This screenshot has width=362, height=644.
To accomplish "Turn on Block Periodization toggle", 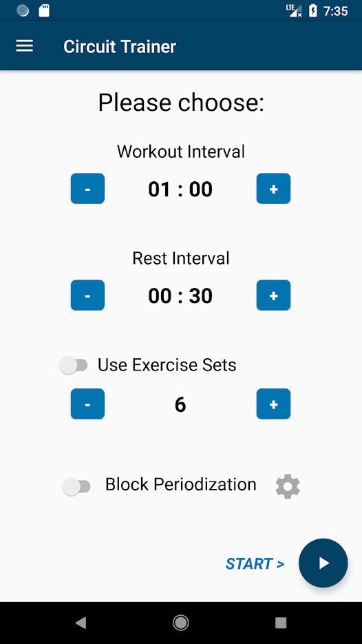I will point(77,487).
